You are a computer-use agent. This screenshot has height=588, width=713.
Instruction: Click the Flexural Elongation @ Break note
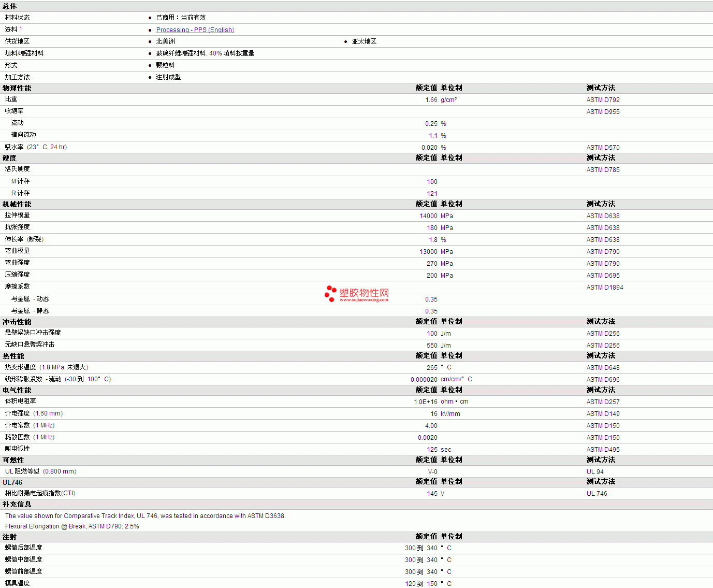(72, 526)
